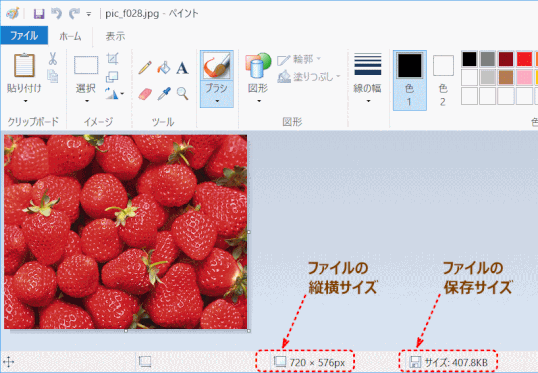This screenshot has width=538, height=373.
Task: Switch to the ホーム tab
Action: 70,36
